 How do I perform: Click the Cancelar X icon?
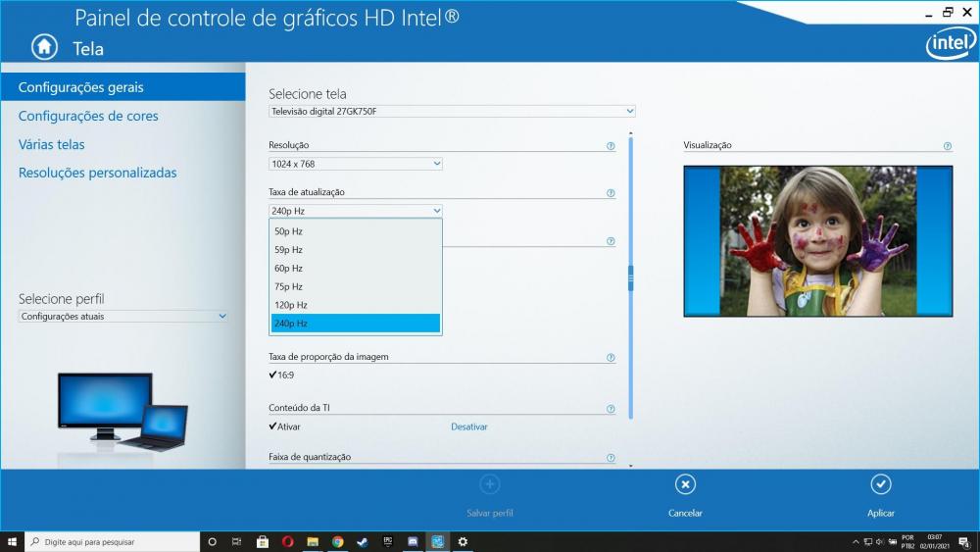coord(685,484)
